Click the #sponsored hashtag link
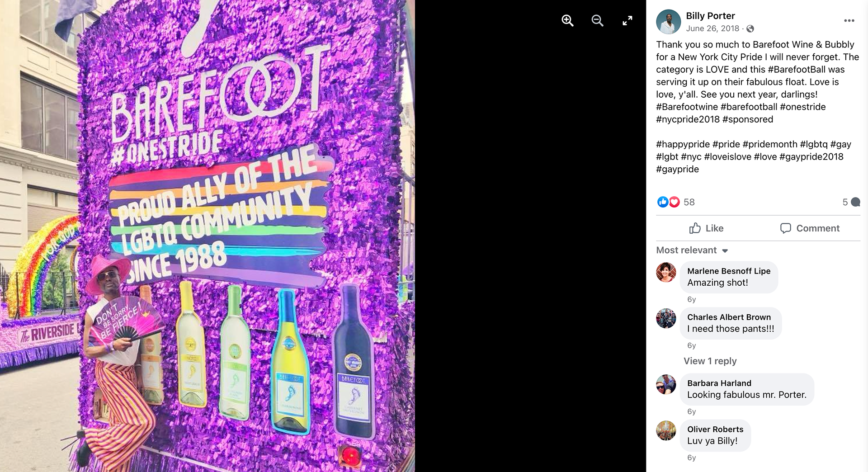This screenshot has height=472, width=868. point(748,119)
